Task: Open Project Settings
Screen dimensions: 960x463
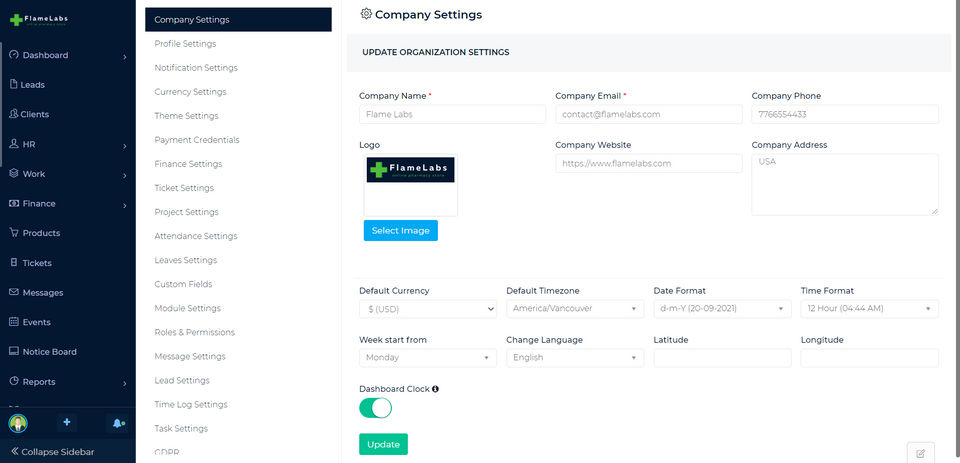Action: click(x=186, y=212)
